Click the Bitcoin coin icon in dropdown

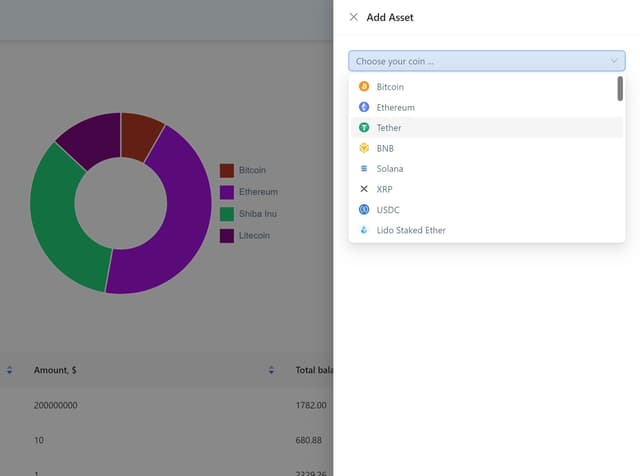pos(364,87)
